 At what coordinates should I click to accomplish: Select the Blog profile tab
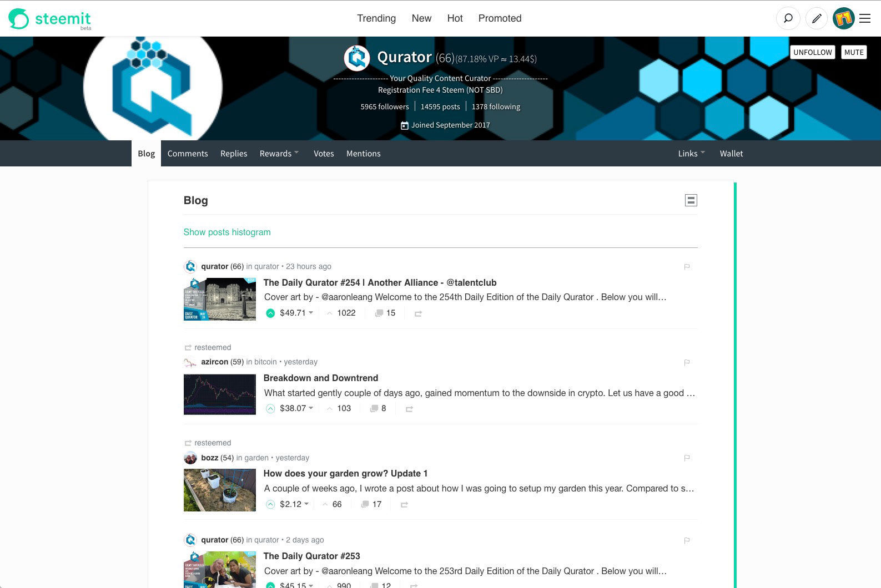[146, 154]
